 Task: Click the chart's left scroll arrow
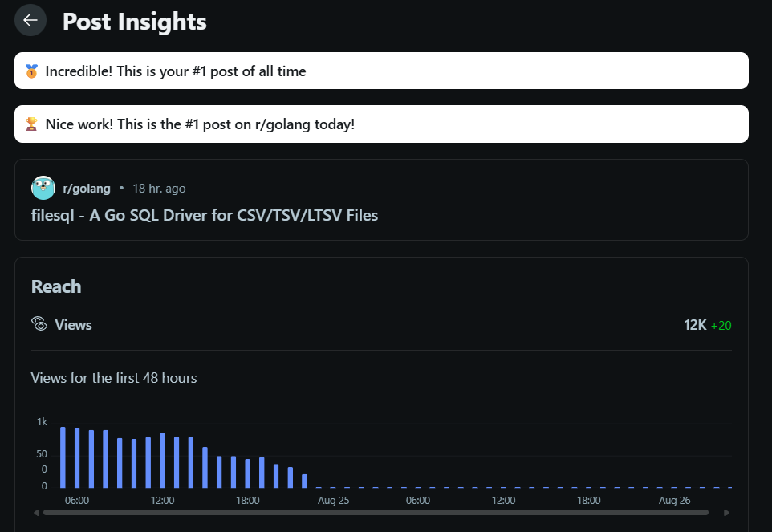coord(36,512)
